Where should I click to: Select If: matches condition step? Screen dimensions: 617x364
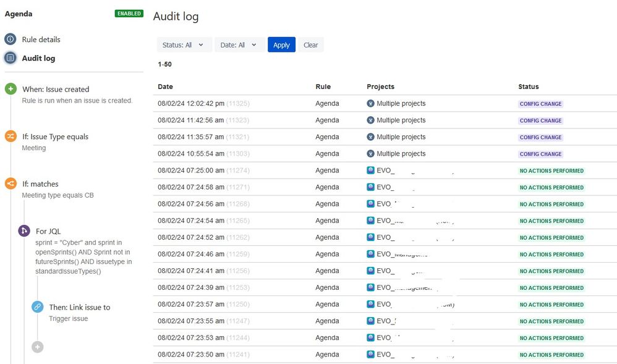point(41,184)
